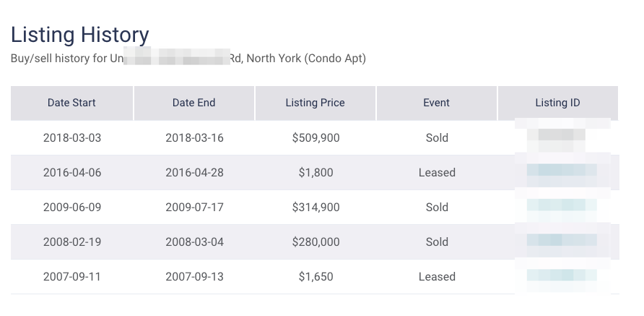Viewport: 644px width, 316px height.
Task: Open the listing ID link for 2007-09-11 lease
Action: tap(562, 275)
